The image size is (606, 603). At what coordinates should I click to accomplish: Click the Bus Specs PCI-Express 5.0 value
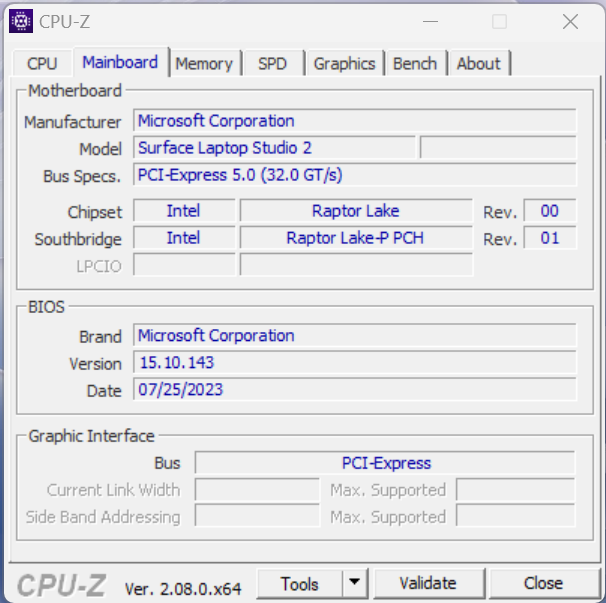[x=354, y=175]
